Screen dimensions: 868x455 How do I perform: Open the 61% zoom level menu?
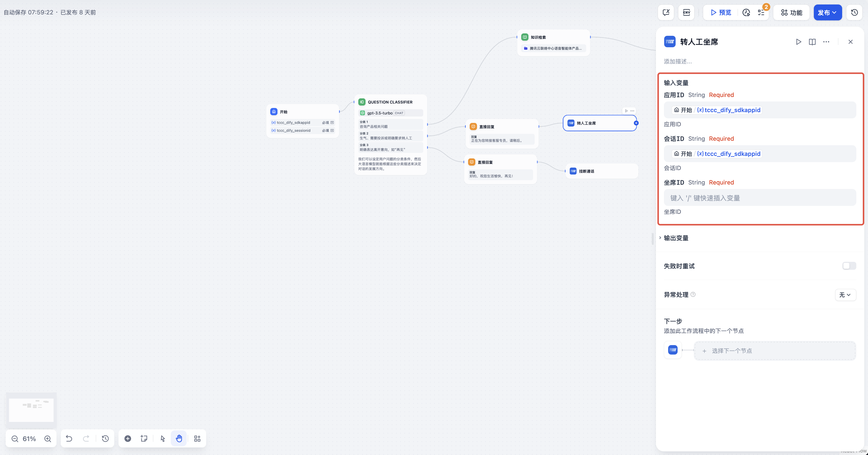point(29,439)
